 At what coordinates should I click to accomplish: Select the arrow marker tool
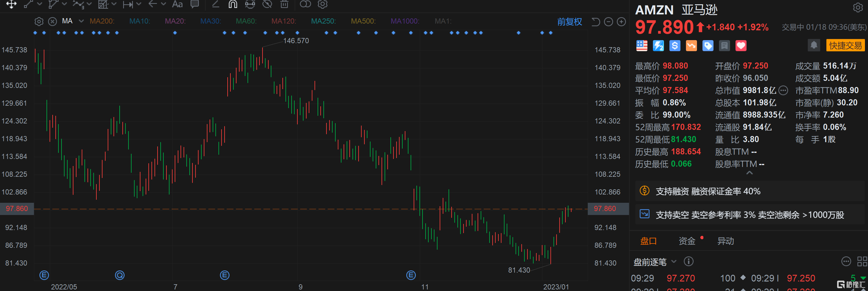(153, 4)
